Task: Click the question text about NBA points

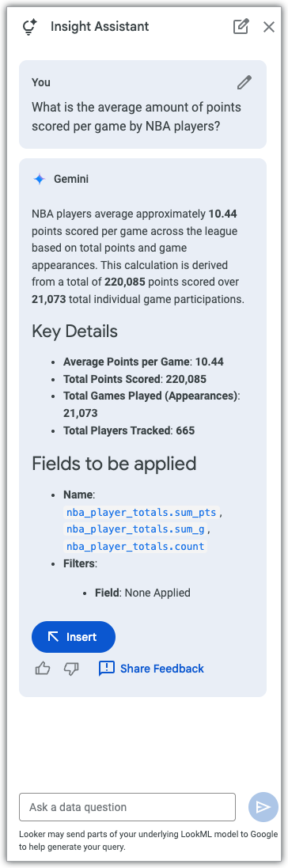Action: click(136, 116)
